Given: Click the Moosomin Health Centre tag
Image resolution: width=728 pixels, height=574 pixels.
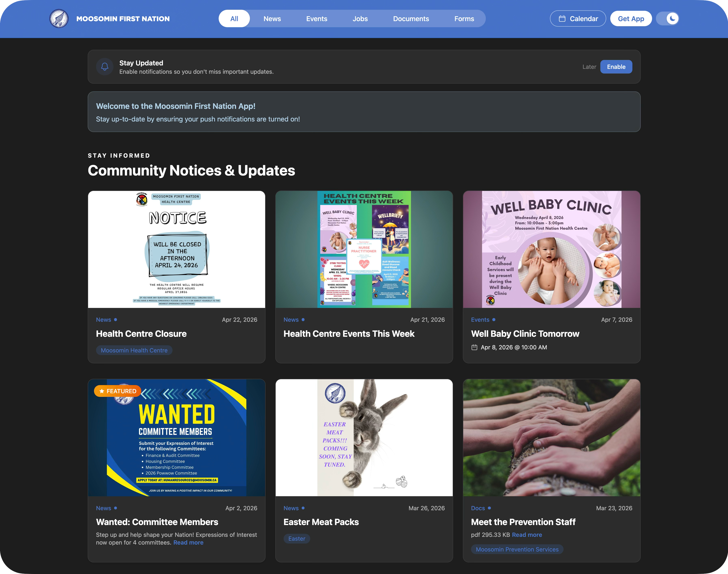Looking at the screenshot, I should coord(134,350).
